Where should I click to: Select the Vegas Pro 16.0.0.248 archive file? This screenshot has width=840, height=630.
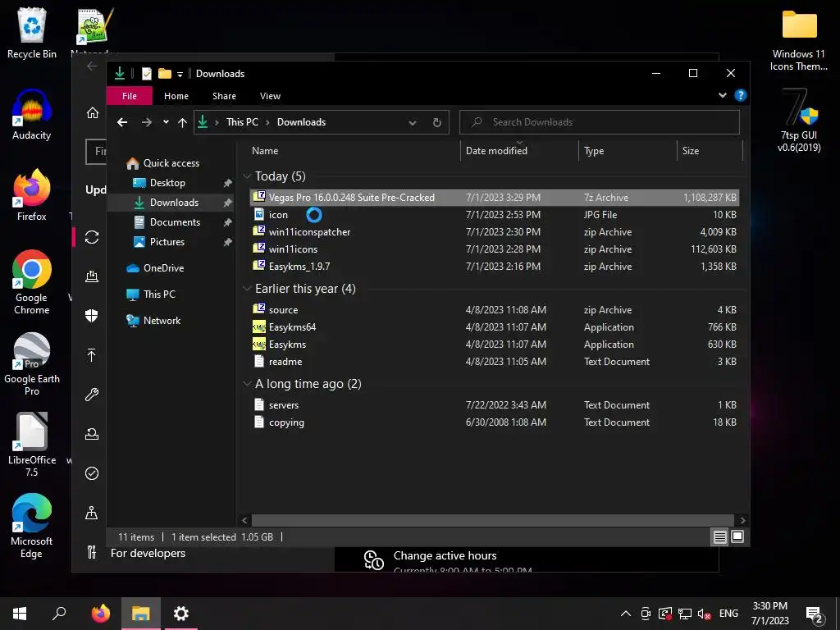tap(495, 198)
